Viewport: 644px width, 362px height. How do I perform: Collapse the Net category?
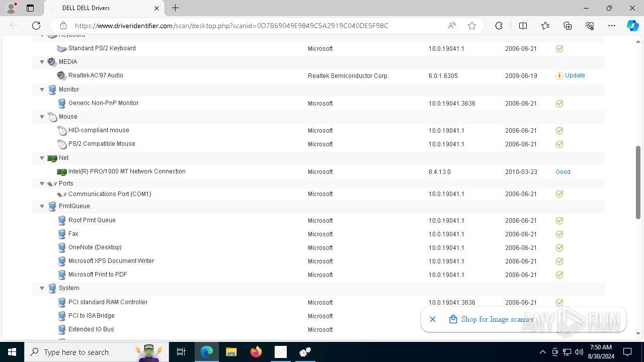click(42, 158)
